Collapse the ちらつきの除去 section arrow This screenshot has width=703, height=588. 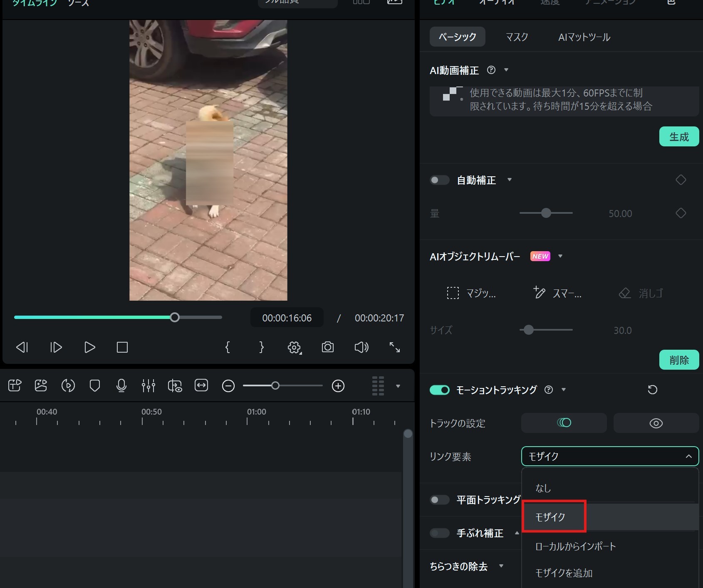[x=501, y=566]
